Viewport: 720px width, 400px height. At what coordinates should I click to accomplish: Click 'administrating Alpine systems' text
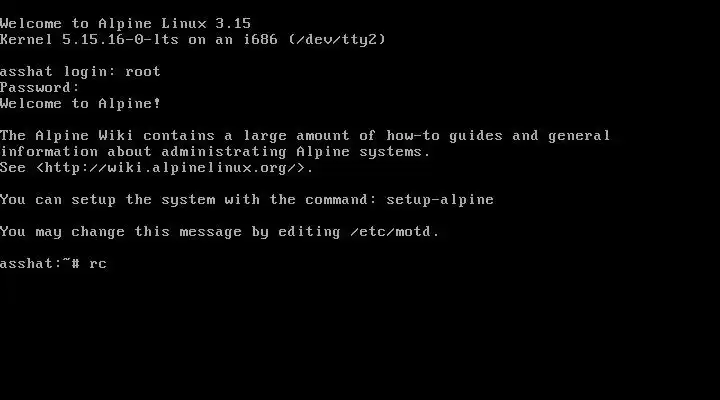click(292, 152)
